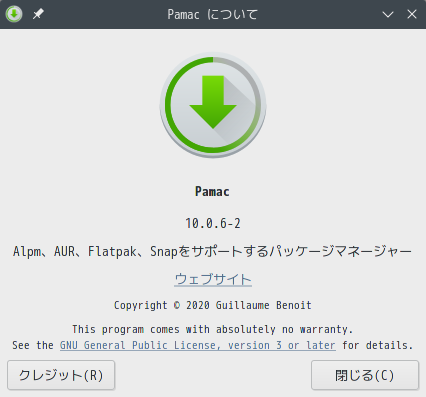Open the ウェブサイト link

point(213,279)
